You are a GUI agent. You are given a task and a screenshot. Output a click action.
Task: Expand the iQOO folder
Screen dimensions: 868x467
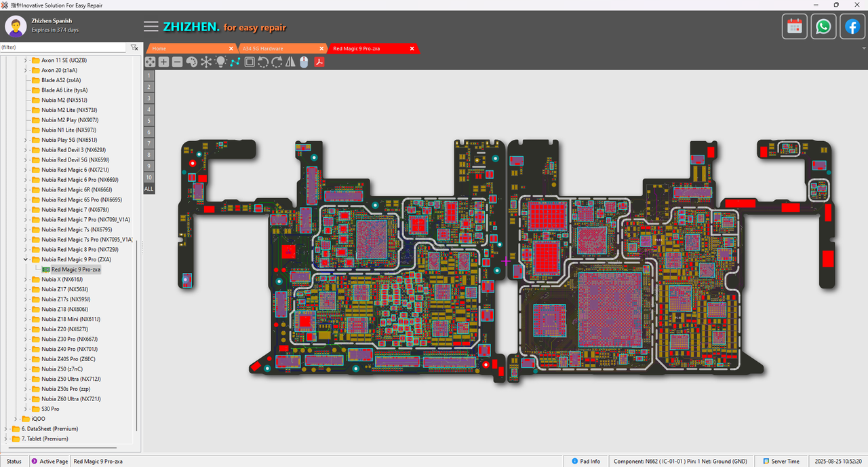click(x=17, y=419)
